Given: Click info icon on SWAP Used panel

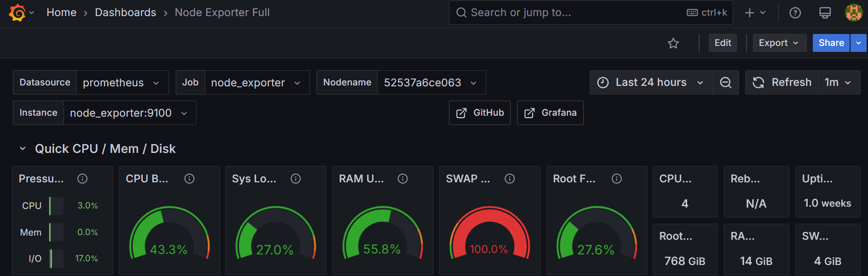Looking at the screenshot, I should (x=510, y=179).
